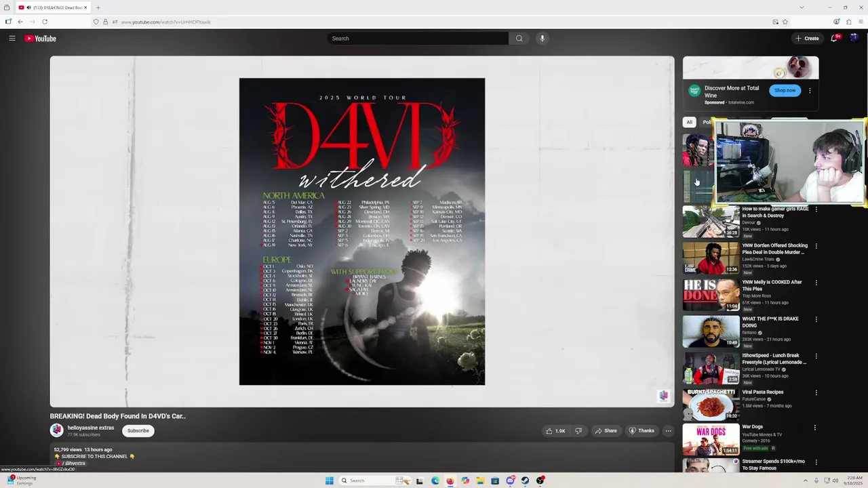Open the YouTube hamburger guide menu

coord(12,39)
